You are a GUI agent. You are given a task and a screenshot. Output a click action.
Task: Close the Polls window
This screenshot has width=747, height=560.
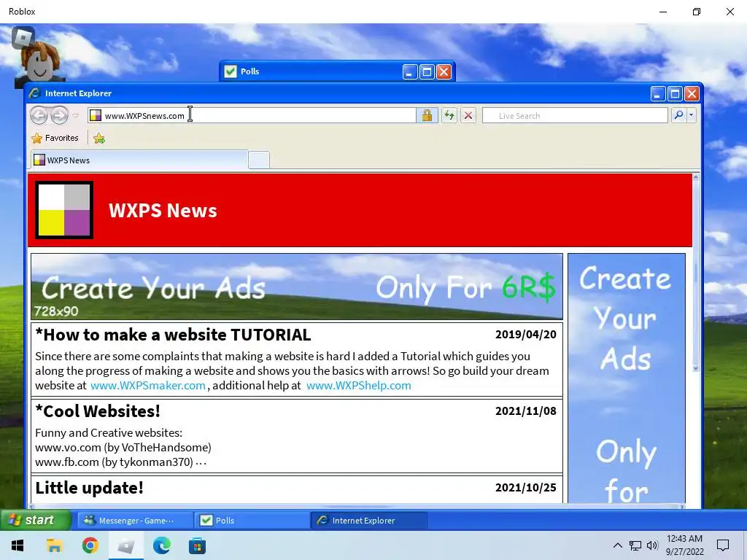click(444, 72)
